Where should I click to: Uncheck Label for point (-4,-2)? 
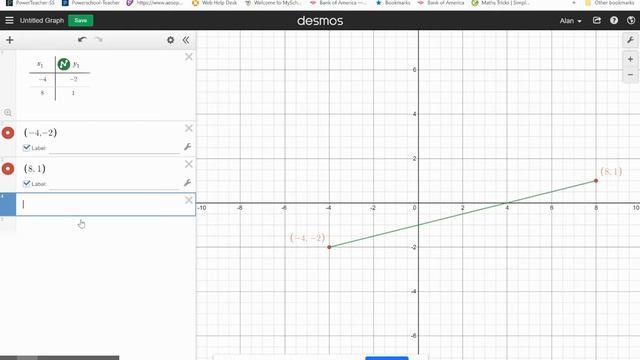click(x=27, y=148)
